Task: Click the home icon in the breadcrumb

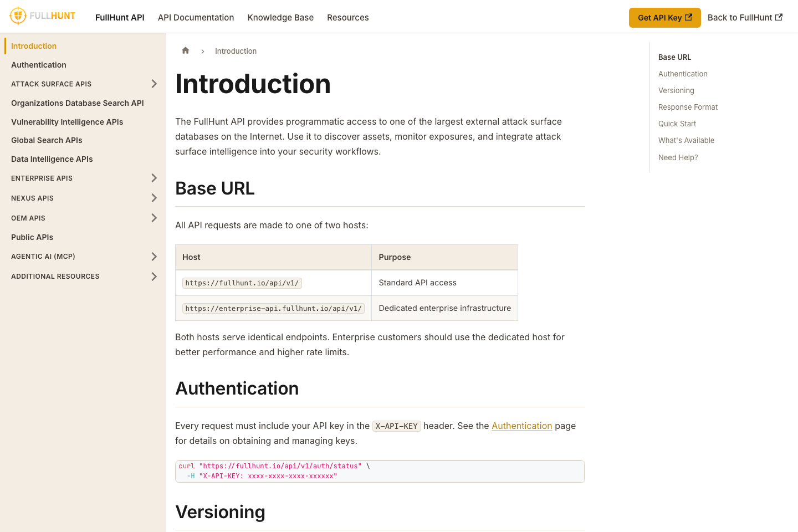Action: [185, 50]
